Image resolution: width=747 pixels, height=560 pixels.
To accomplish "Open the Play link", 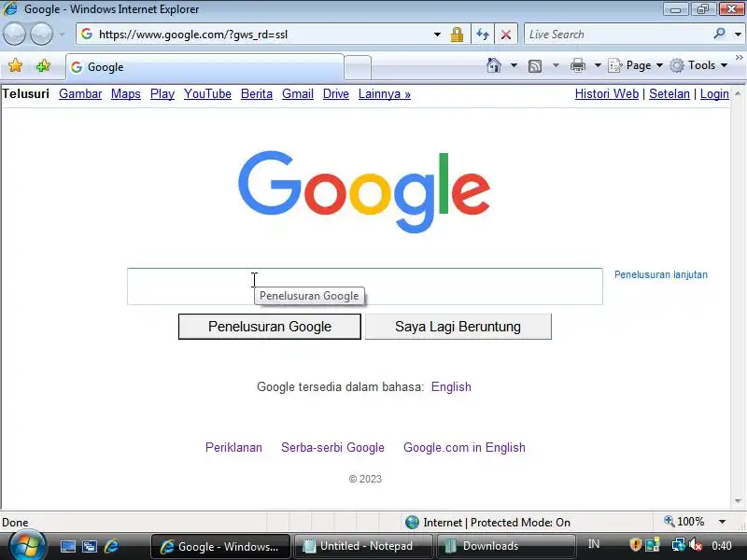I will click(162, 94).
